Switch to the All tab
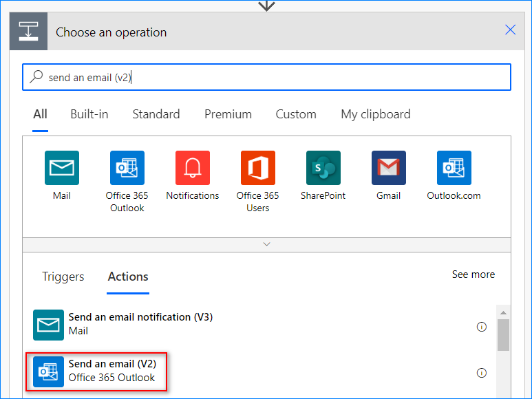 coord(40,114)
